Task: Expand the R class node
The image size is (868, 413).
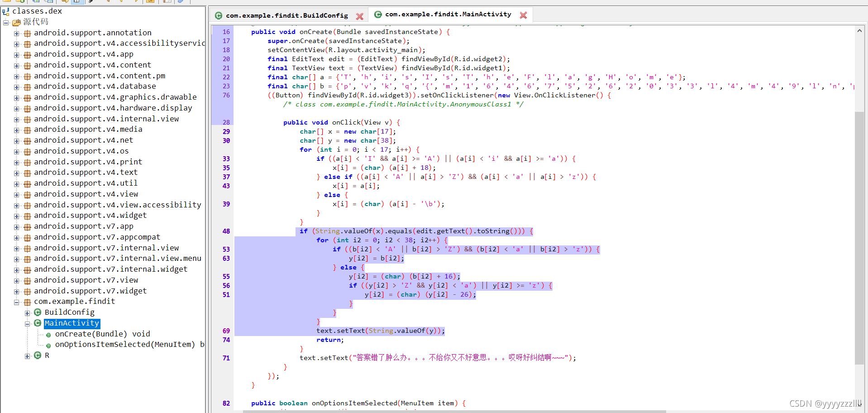Action: coord(27,356)
